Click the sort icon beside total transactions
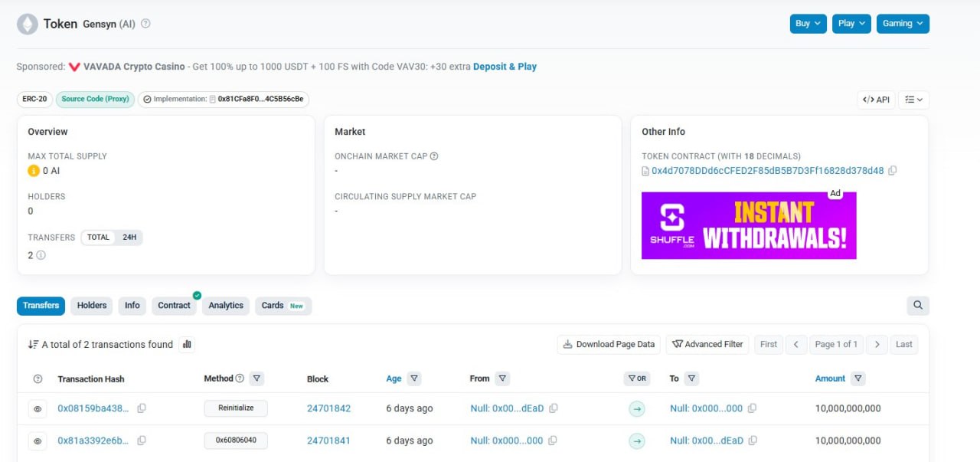Image resolution: width=980 pixels, height=462 pixels. (33, 345)
